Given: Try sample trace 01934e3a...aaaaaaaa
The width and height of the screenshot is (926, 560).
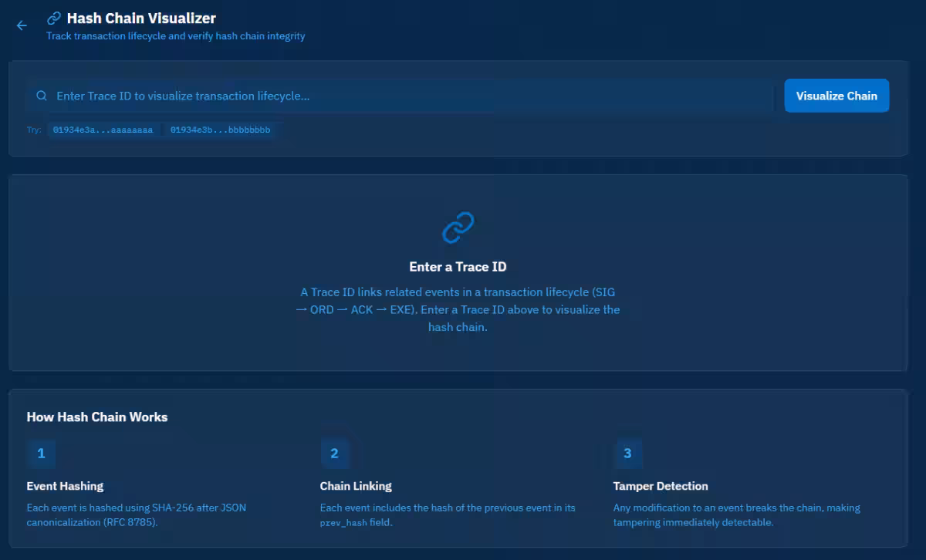Looking at the screenshot, I should tap(103, 130).
